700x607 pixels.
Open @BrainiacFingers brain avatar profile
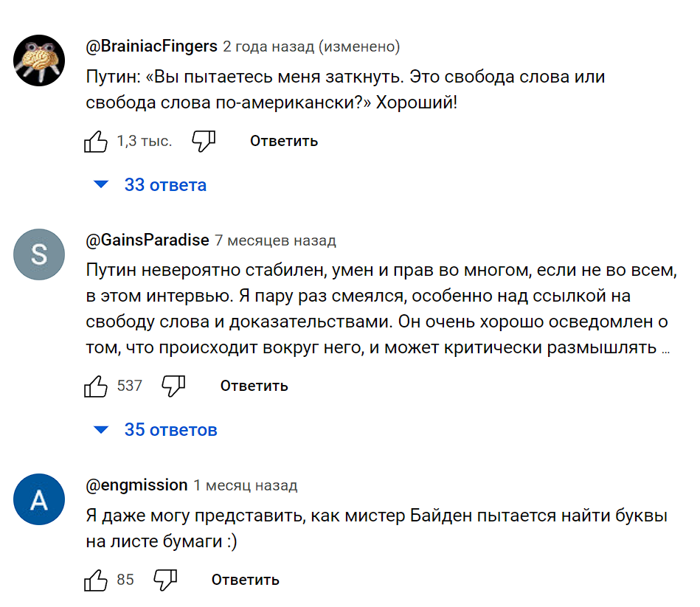(39, 60)
